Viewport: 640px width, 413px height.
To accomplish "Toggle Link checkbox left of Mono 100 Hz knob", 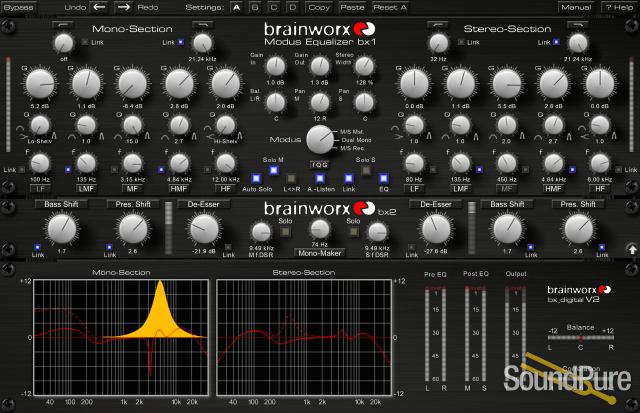I will pyautogui.click(x=22, y=169).
